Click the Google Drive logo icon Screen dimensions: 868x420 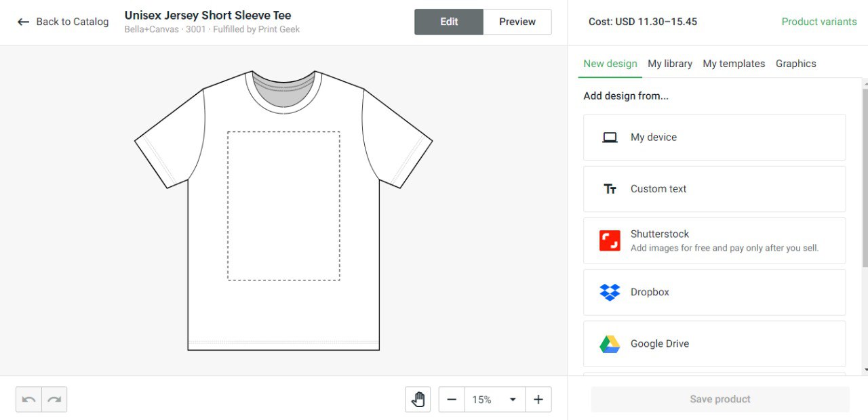point(610,344)
